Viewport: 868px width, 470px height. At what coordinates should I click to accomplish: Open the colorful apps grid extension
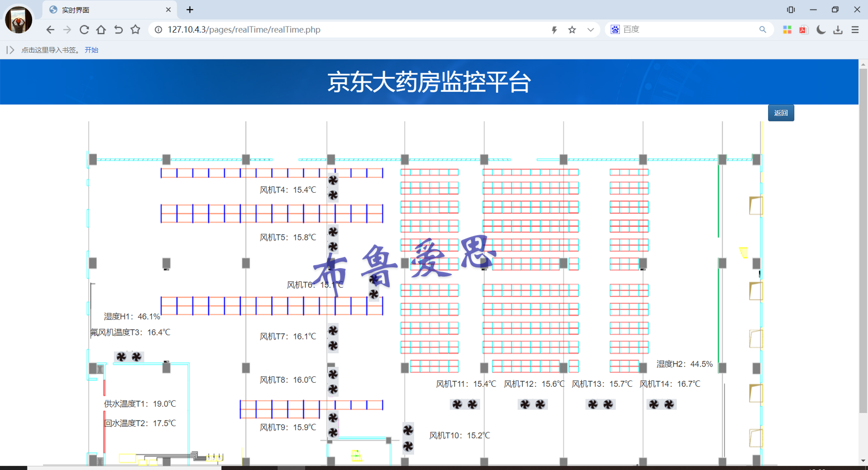click(787, 30)
